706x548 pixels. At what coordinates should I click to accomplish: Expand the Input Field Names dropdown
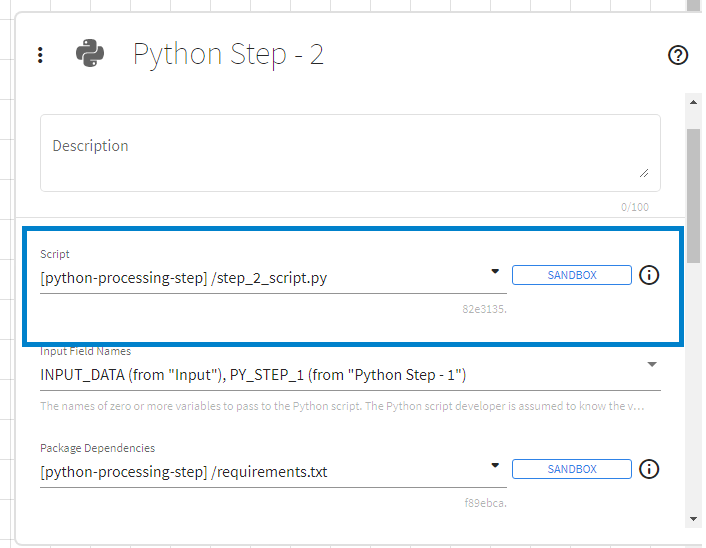[x=652, y=364]
